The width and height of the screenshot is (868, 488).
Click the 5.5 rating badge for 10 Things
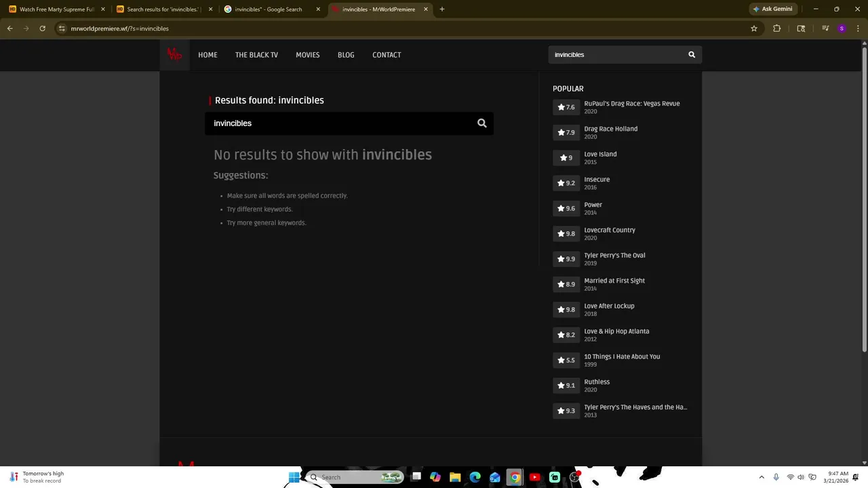[566, 360]
